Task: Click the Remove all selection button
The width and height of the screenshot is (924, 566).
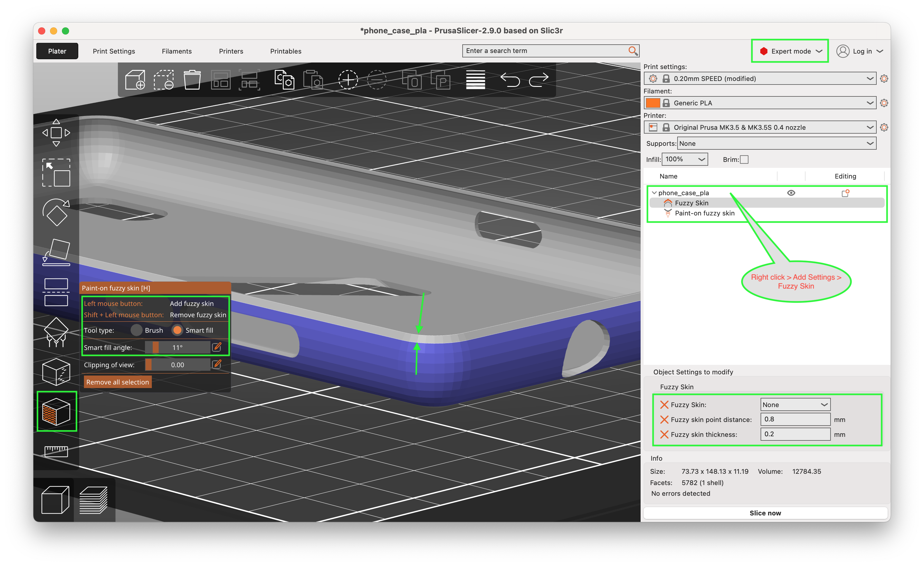Action: [117, 382]
